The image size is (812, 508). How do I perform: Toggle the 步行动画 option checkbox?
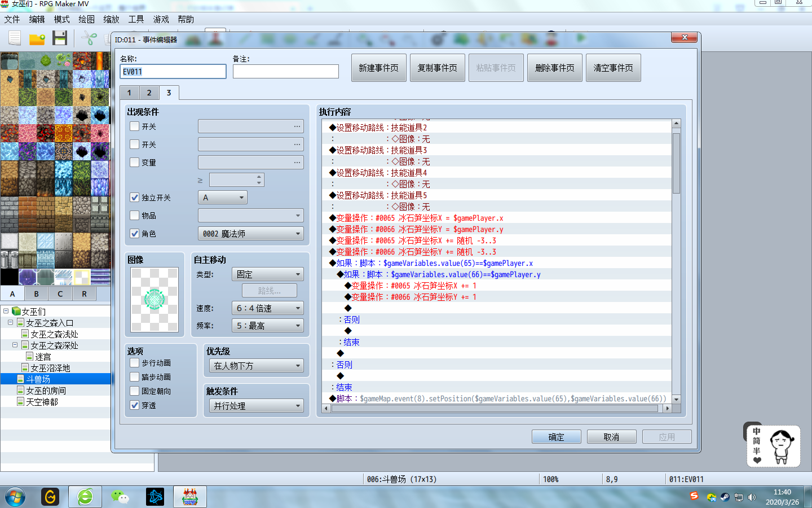point(135,363)
